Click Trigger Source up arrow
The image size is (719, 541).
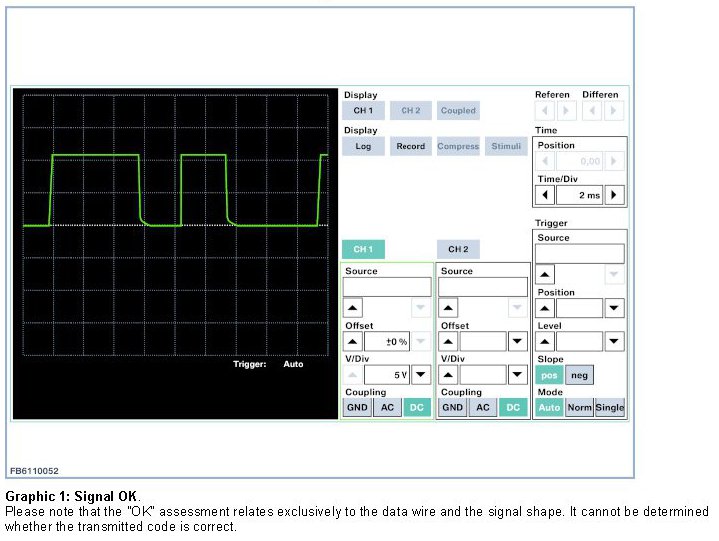click(x=546, y=274)
